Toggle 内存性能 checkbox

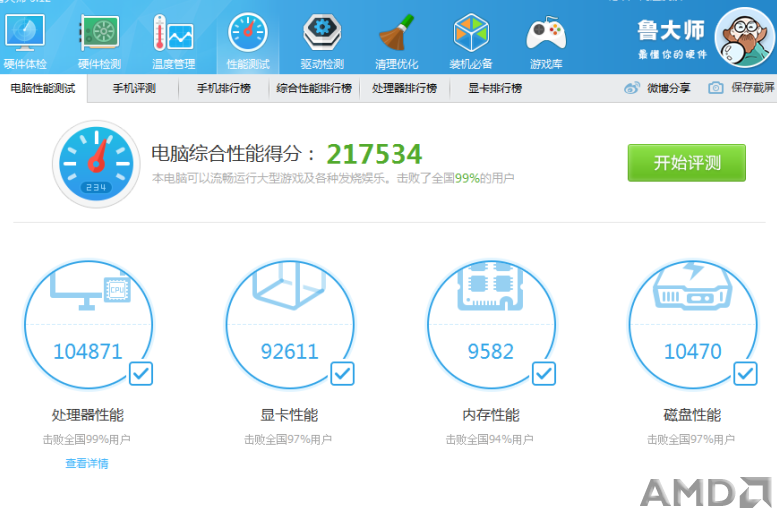544,374
